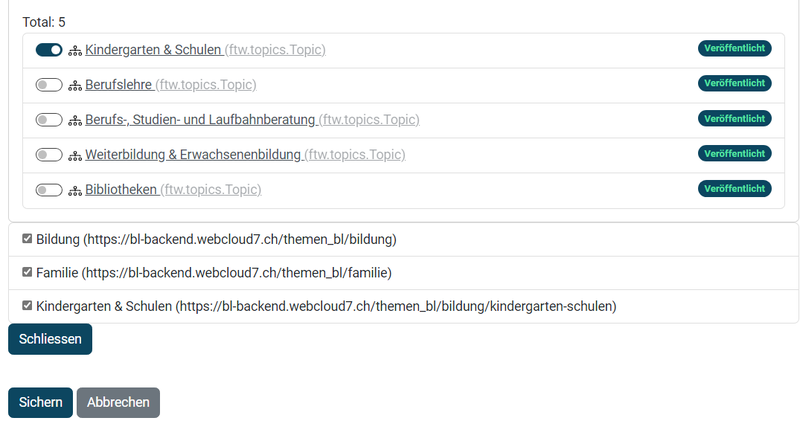Click sitemap icon beside Kindergarten & Schulen
The width and height of the screenshot is (800, 444).
[75, 51]
